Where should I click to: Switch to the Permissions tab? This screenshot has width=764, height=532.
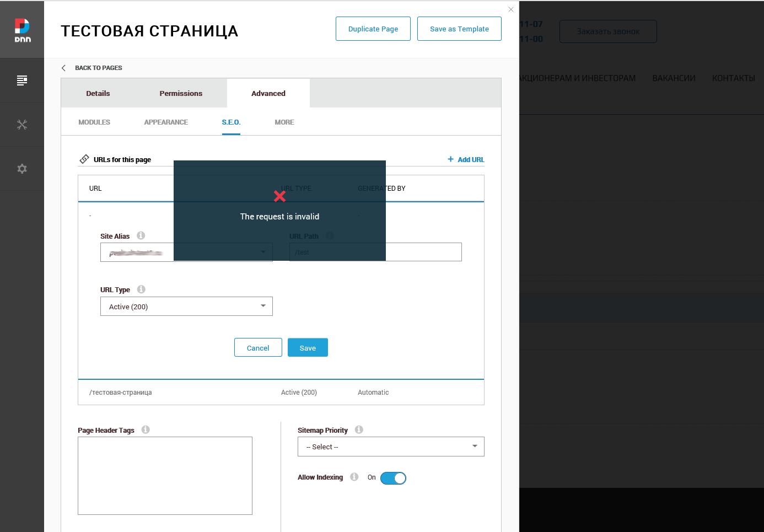[181, 93]
